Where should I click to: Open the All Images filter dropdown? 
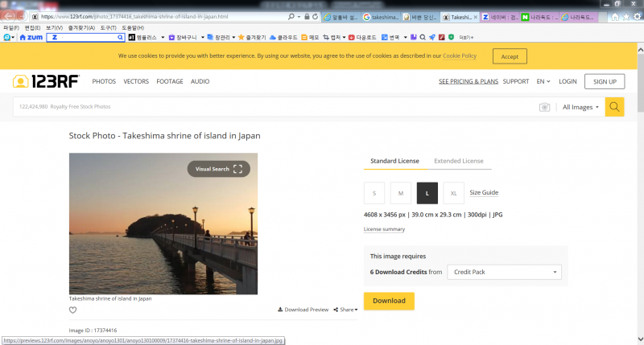580,107
